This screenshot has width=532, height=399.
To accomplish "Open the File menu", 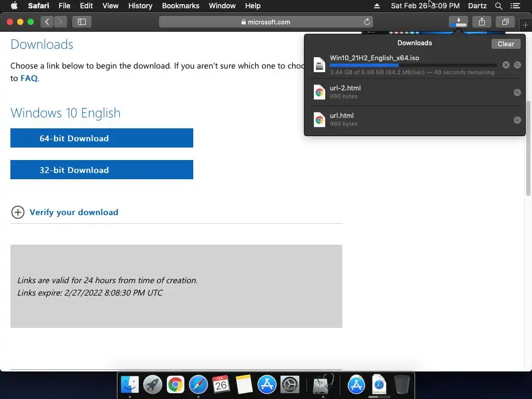I will 64,6.
